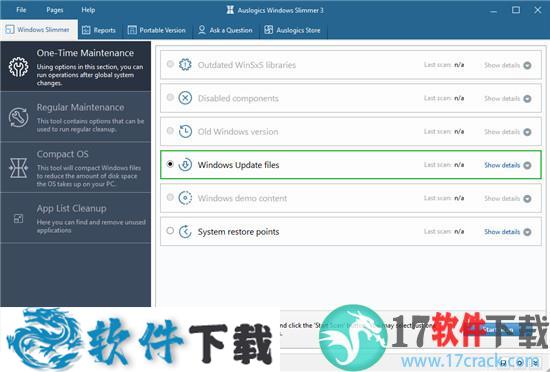Click Portable Version tab icon
550x372 pixels.
tap(132, 30)
